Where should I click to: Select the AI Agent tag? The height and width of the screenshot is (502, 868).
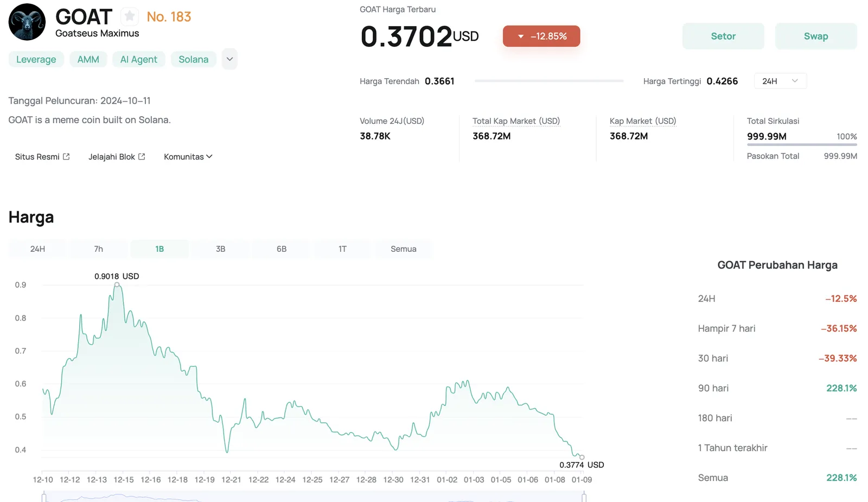click(139, 59)
